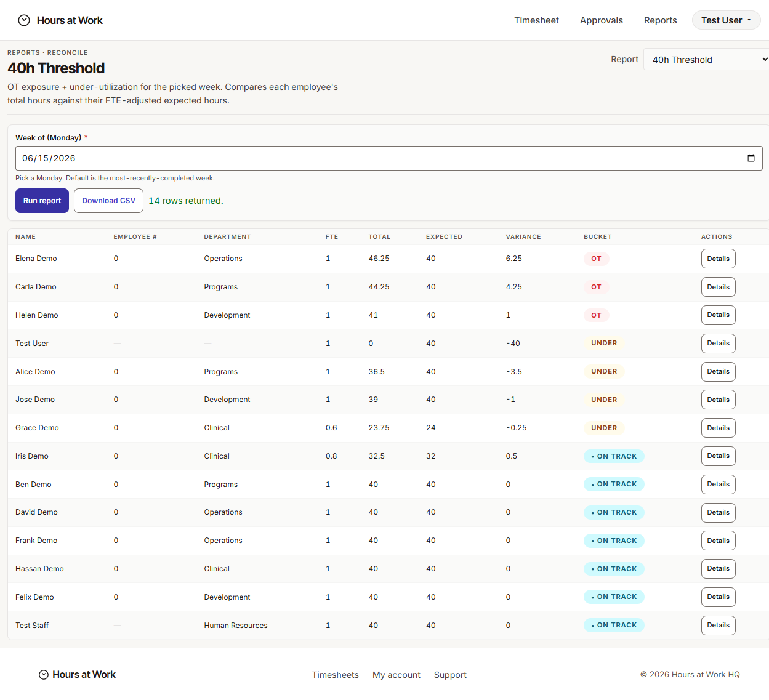Click the footer Hours at Work clock logo
The width and height of the screenshot is (769, 700).
point(44,675)
